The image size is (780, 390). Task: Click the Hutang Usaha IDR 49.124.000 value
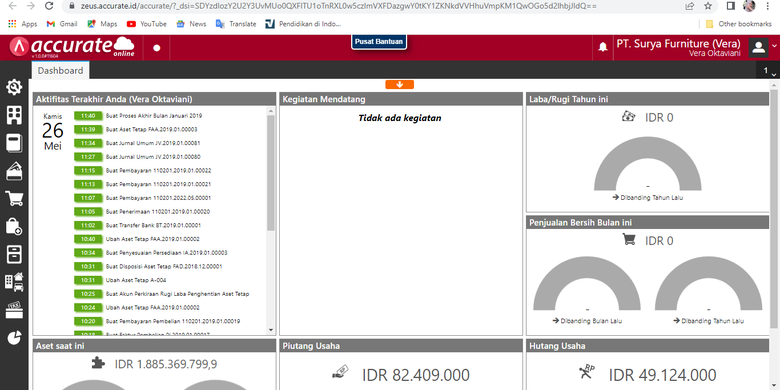(x=663, y=375)
